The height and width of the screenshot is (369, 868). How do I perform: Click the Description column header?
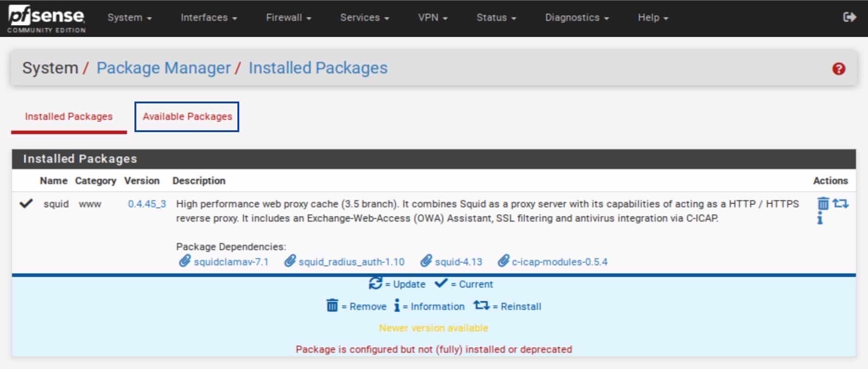pyautogui.click(x=199, y=181)
